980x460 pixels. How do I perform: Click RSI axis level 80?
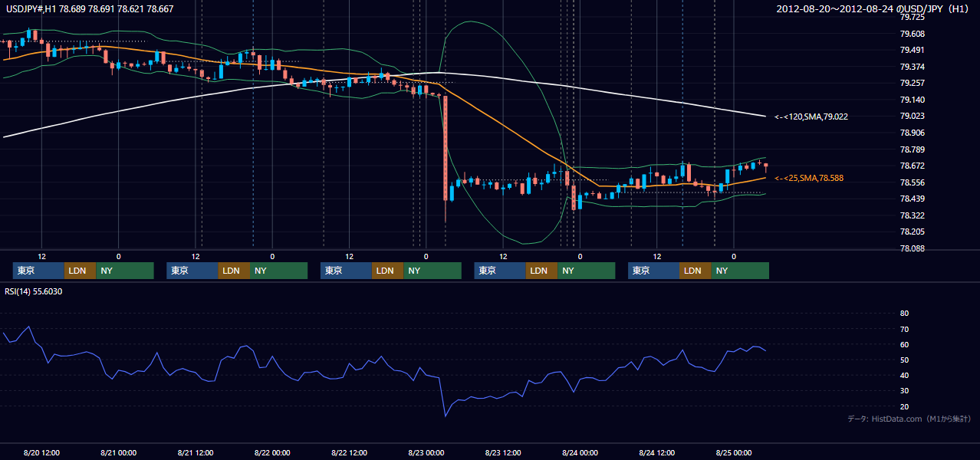click(x=904, y=314)
